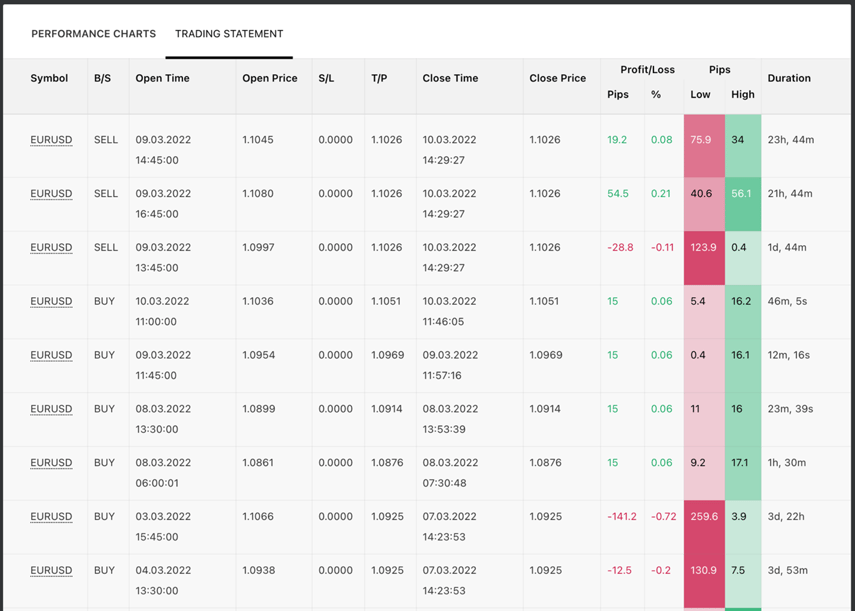Open EURUSD link for the 1.1036 buy trade
The width and height of the screenshot is (855, 611).
[x=51, y=302]
